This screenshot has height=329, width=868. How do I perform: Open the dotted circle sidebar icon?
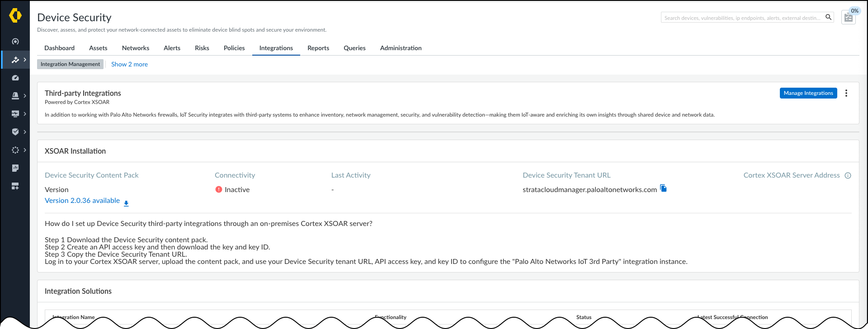coord(15,150)
